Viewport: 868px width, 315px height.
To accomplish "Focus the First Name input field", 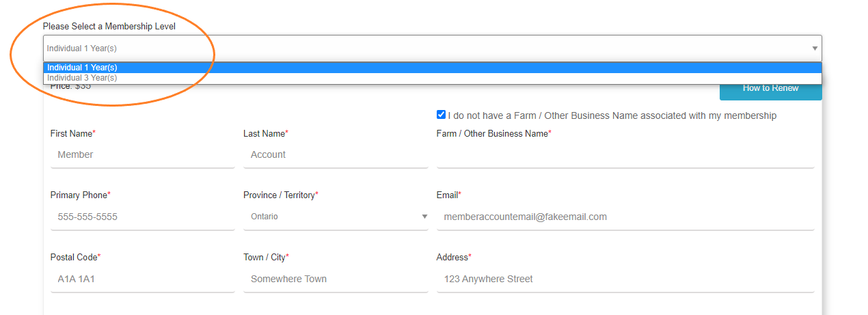I will point(142,155).
